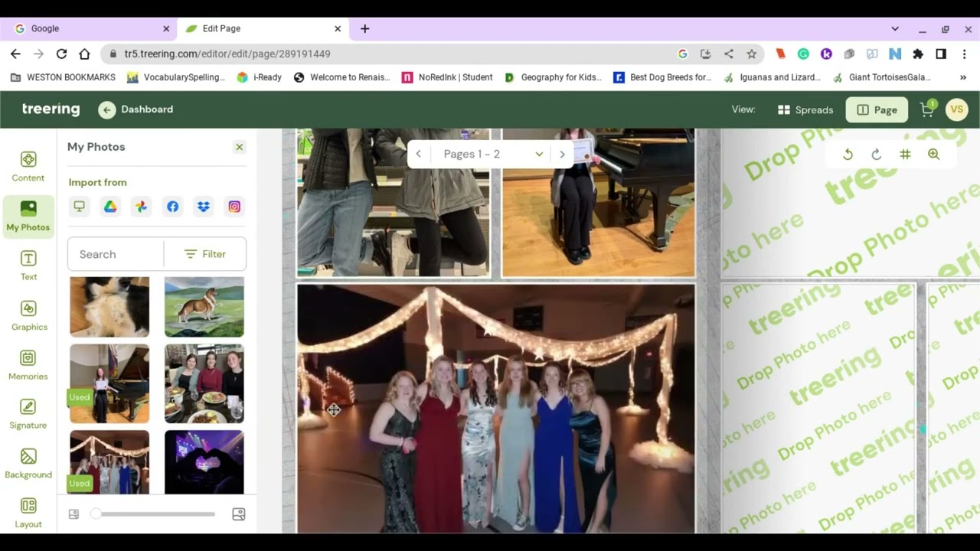Click the browser back arrow
Viewport: 980px width, 551px height.
[x=15, y=54]
